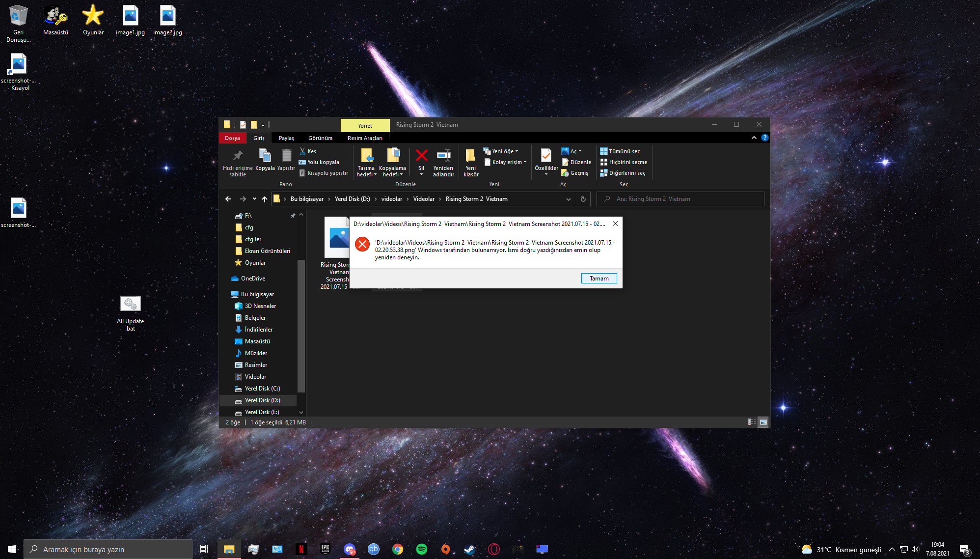
Task: Switch to Resim Araçları tab
Action: (x=365, y=138)
